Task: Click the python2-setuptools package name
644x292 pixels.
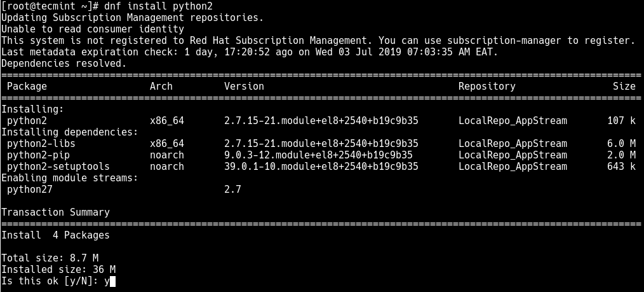Action: pyautogui.click(x=58, y=167)
